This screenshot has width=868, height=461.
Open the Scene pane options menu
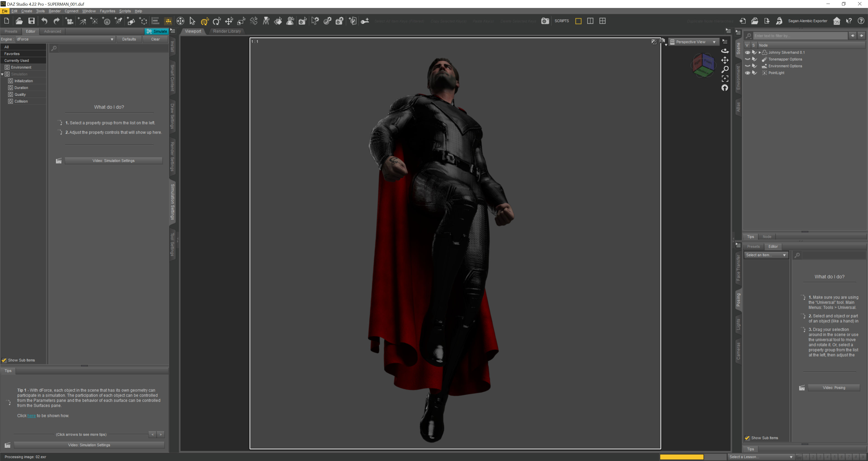click(738, 32)
